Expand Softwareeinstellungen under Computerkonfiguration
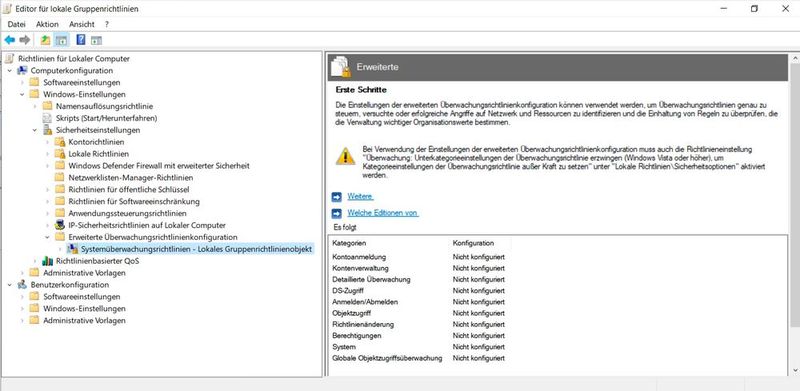Viewport: 800px width, 391px height. coord(22,82)
